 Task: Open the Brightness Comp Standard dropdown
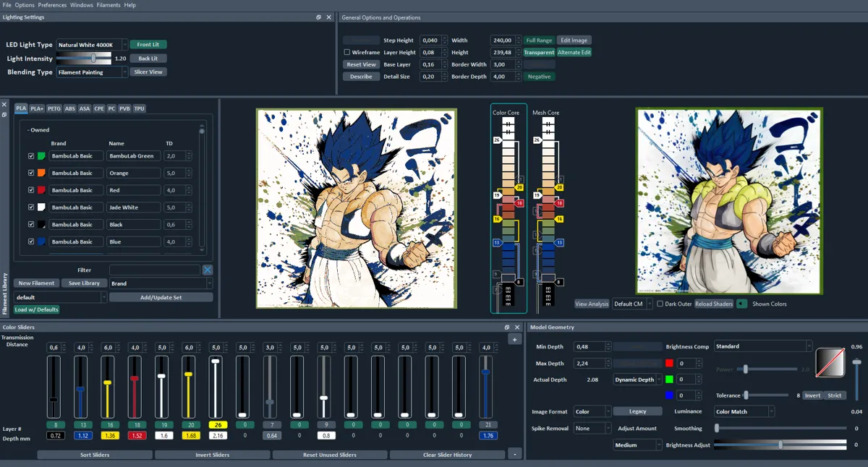click(763, 346)
